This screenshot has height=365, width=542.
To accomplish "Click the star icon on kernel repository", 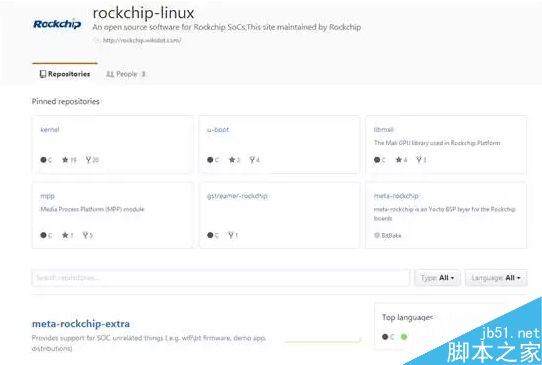I will tap(65, 160).
